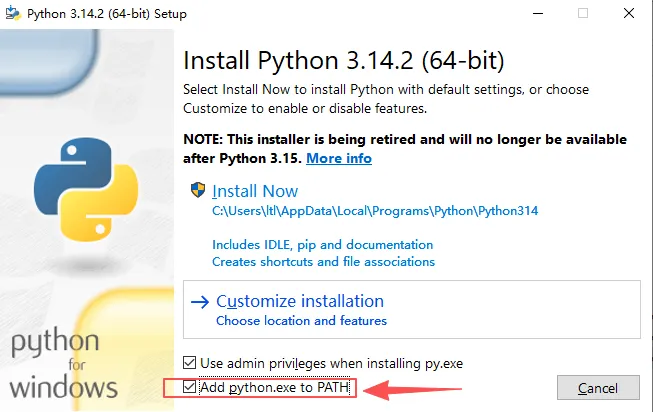Minimize the Python Setup window
The image size is (653, 412).
click(x=538, y=13)
